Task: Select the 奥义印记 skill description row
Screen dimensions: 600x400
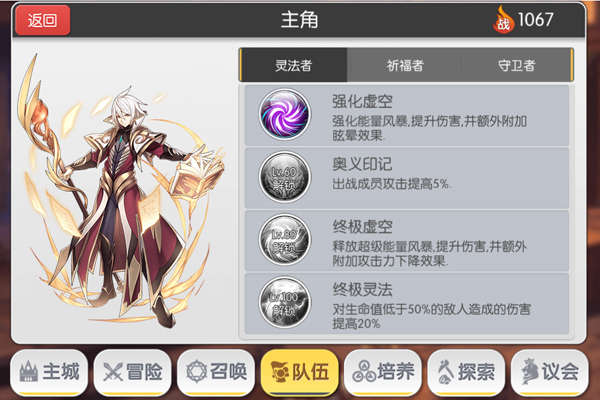Action: [x=406, y=178]
